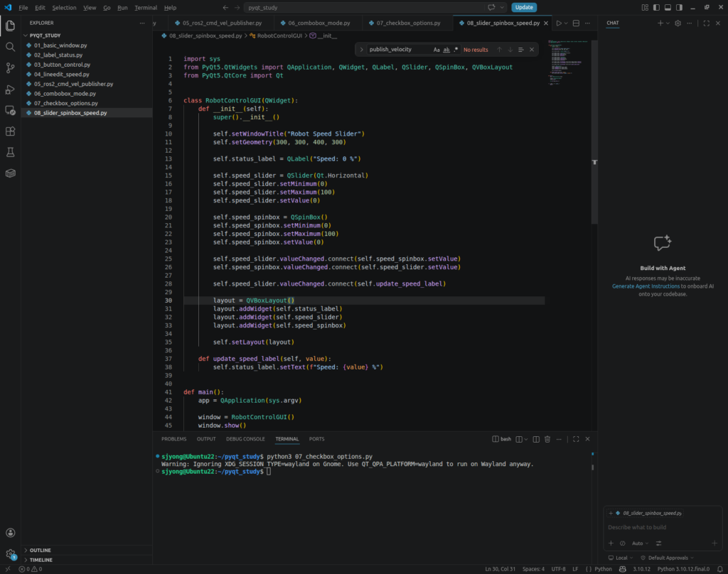Open the Run and Debug view
728x574 pixels.
pos(10,90)
